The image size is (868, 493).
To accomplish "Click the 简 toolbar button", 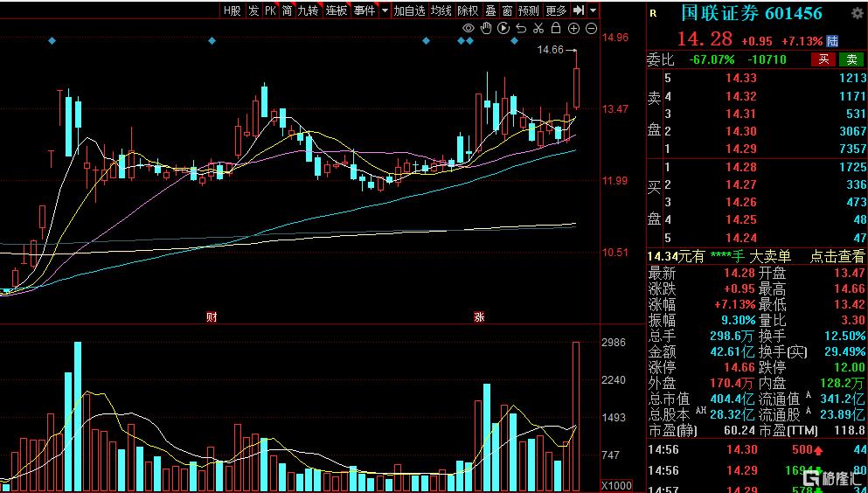I will coord(287,10).
